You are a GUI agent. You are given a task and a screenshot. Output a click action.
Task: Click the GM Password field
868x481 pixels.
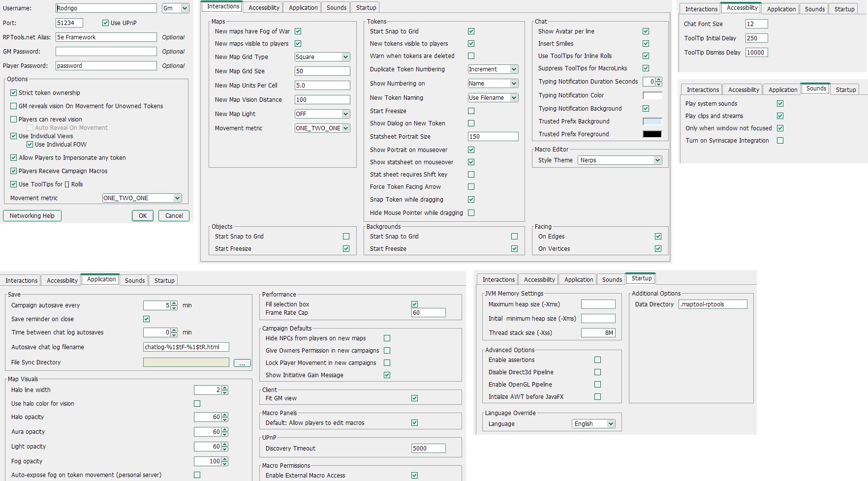(106, 52)
